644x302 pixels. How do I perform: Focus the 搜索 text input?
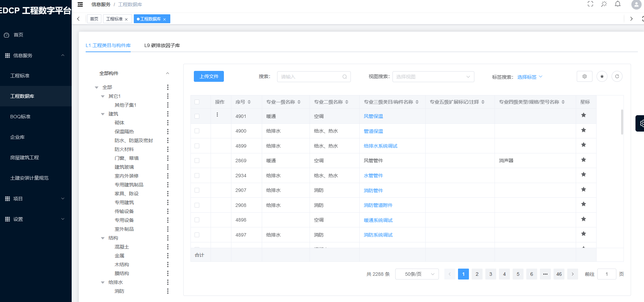click(x=314, y=77)
